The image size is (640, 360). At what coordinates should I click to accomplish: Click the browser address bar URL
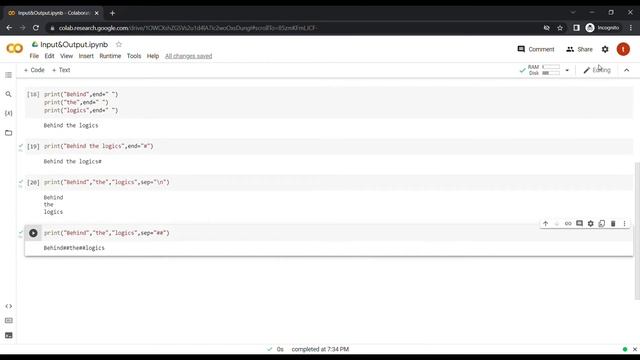click(x=188, y=28)
